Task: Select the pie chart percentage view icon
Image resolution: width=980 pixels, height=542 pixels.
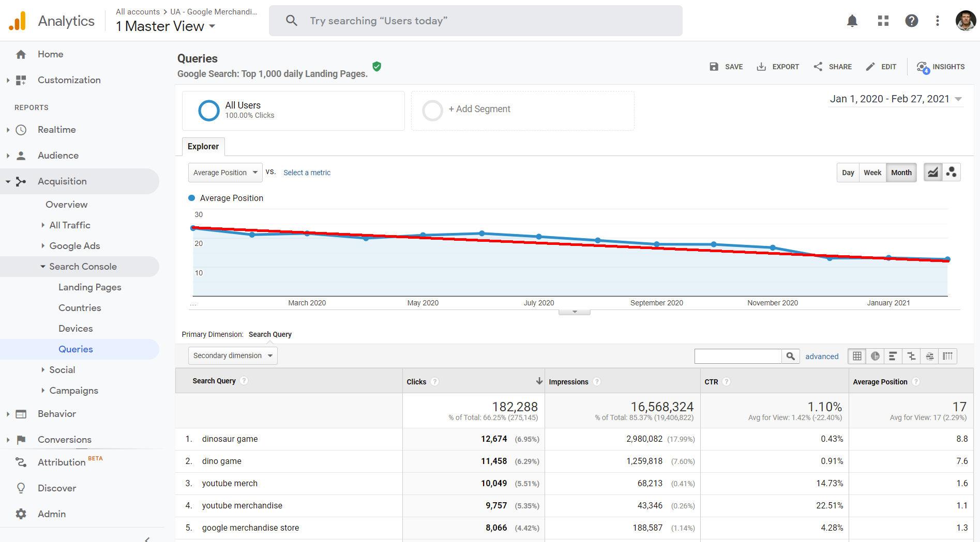Action: (875, 356)
